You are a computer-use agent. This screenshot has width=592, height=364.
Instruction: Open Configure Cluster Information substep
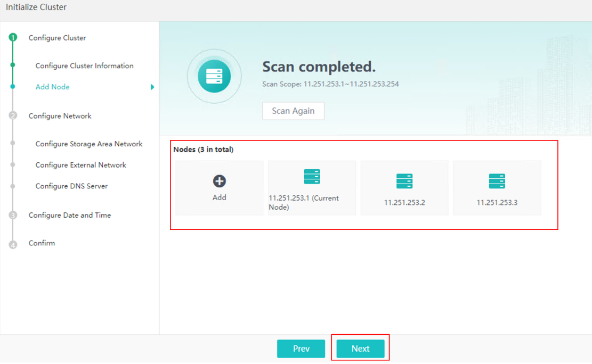(85, 65)
